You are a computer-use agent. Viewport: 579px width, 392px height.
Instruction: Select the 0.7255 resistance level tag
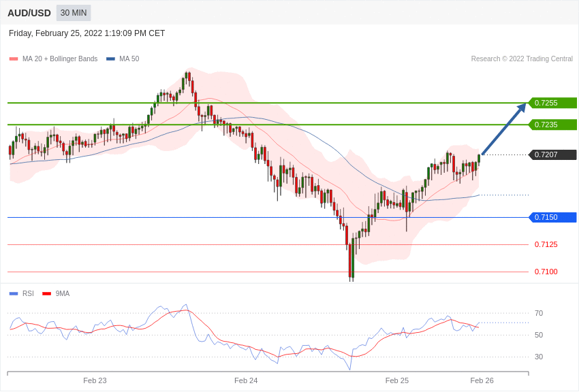point(552,103)
